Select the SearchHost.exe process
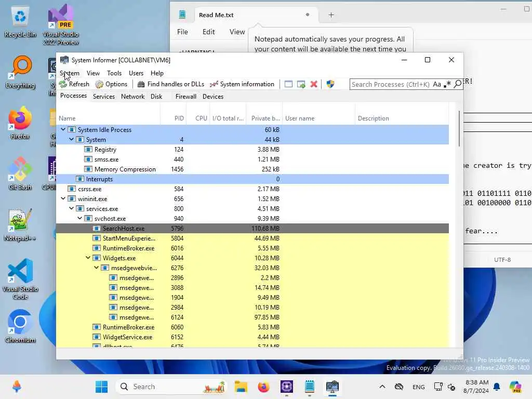This screenshot has height=399, width=532. [x=252, y=229]
